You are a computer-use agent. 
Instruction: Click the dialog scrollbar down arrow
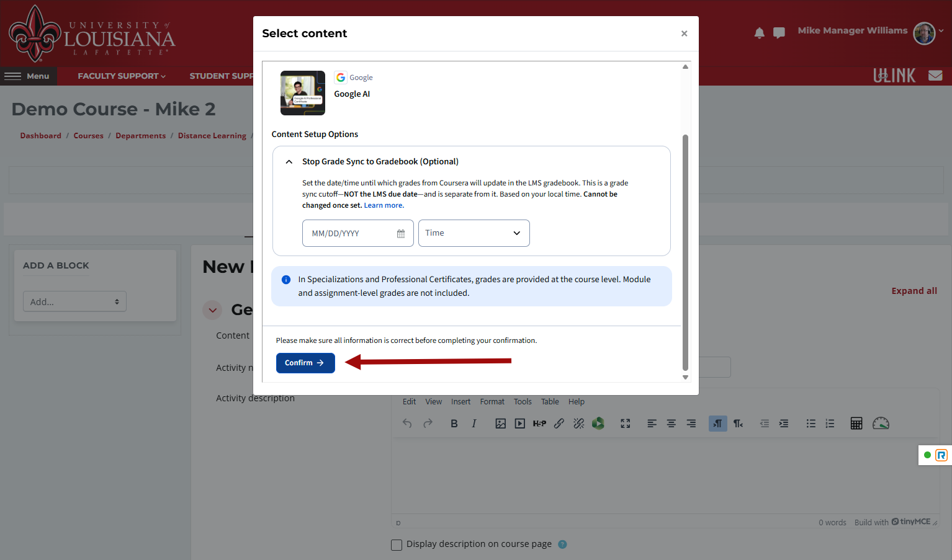pos(685,377)
